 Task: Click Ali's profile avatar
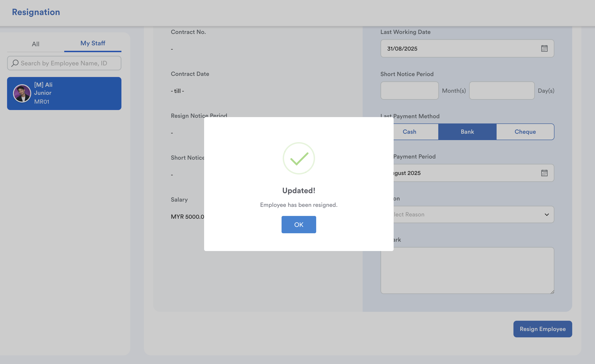coord(22,93)
